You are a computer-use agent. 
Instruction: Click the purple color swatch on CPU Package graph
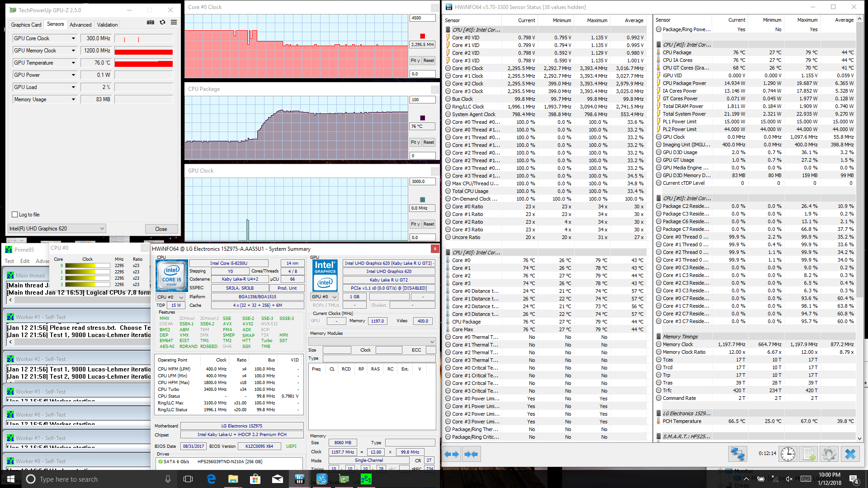pos(423,118)
